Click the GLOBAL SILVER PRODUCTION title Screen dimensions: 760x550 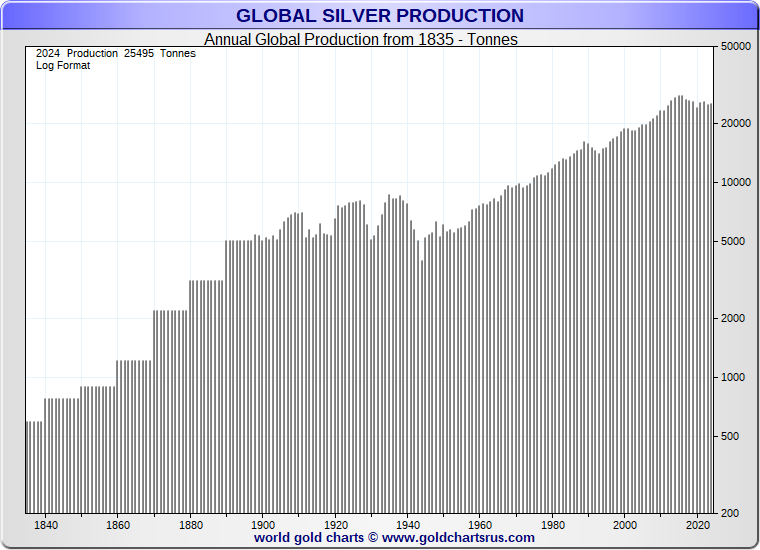(x=379, y=16)
